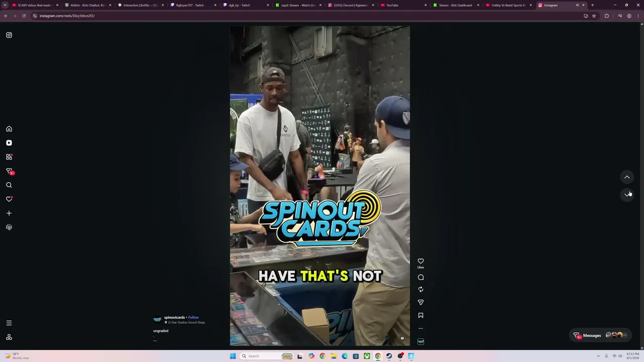Open the Chrome profile avatar menu
This screenshot has height=362, width=644.
629,16
